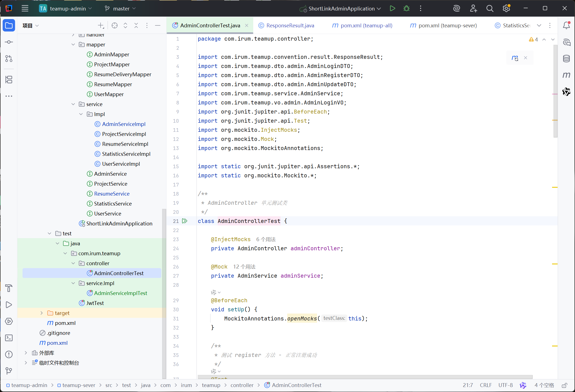Open the Terminal tool window
This screenshot has width=575, height=392.
(9, 338)
